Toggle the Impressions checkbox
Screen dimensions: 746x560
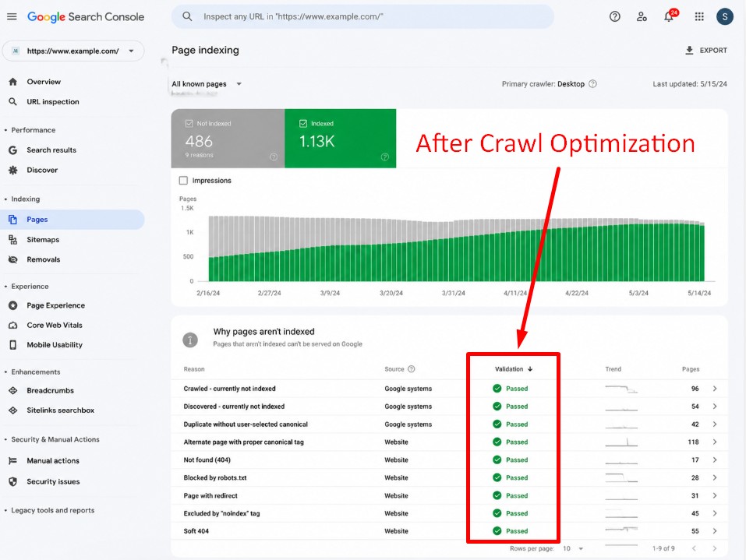point(183,181)
